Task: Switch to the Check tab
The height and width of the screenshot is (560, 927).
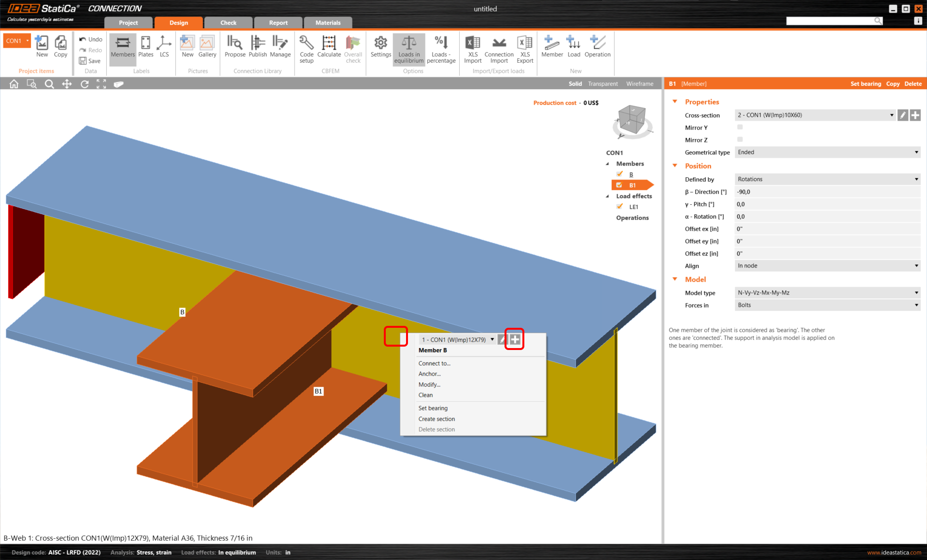Action: 228,23
